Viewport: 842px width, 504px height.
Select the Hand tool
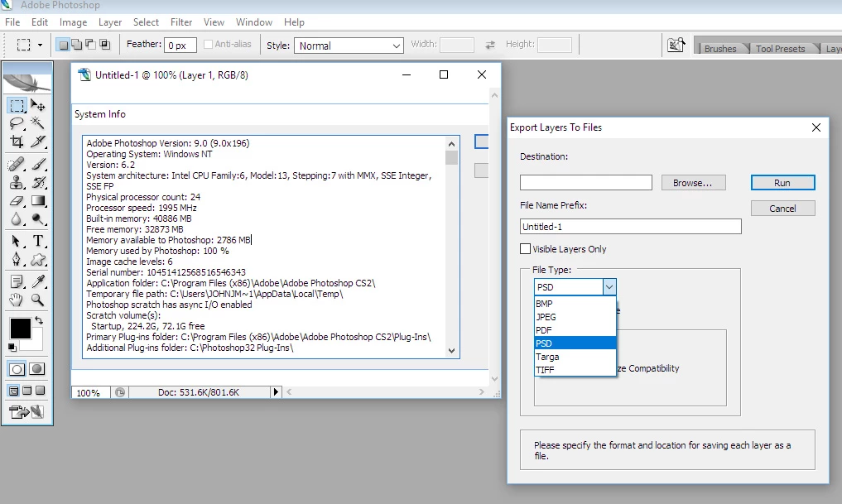(17, 300)
